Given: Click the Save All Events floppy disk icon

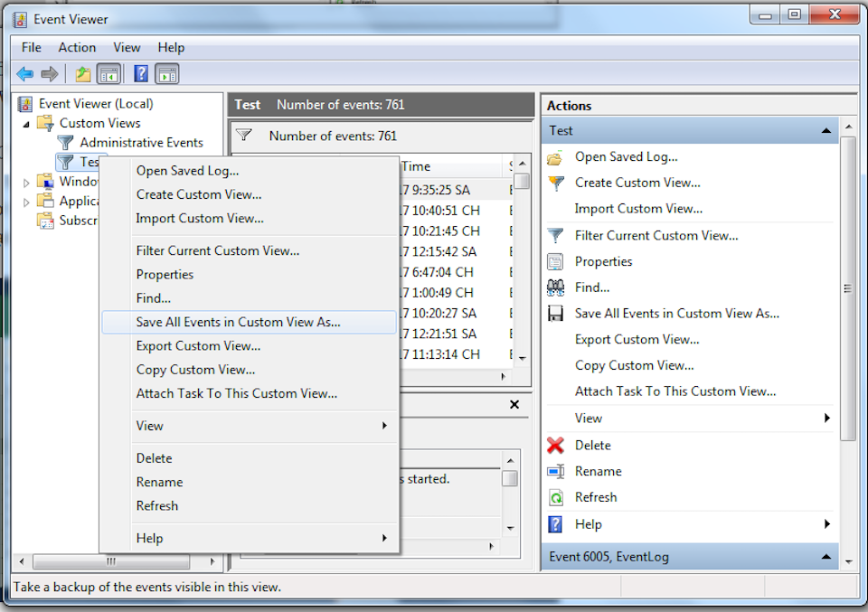Looking at the screenshot, I should click(555, 313).
